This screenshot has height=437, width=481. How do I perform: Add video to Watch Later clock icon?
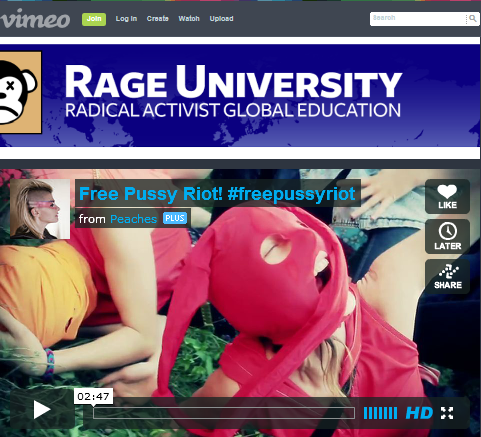pos(447,236)
